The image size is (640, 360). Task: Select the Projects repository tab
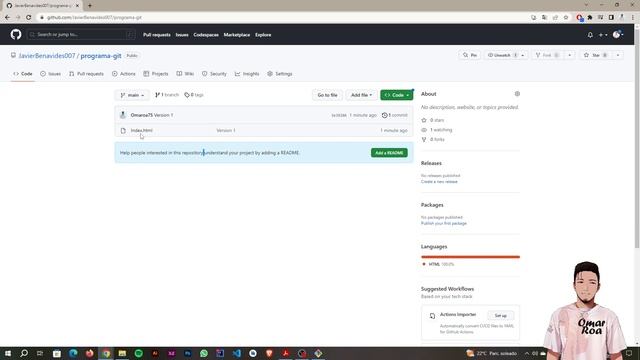[x=156, y=74]
